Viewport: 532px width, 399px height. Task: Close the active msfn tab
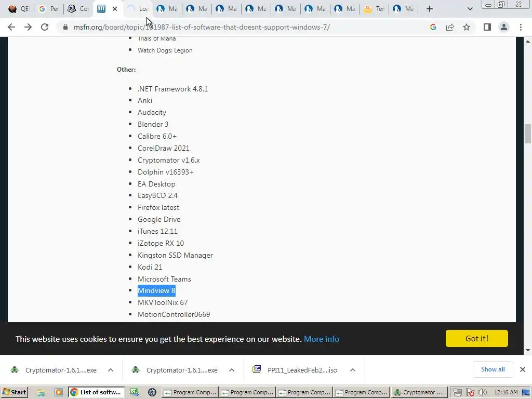click(x=115, y=9)
